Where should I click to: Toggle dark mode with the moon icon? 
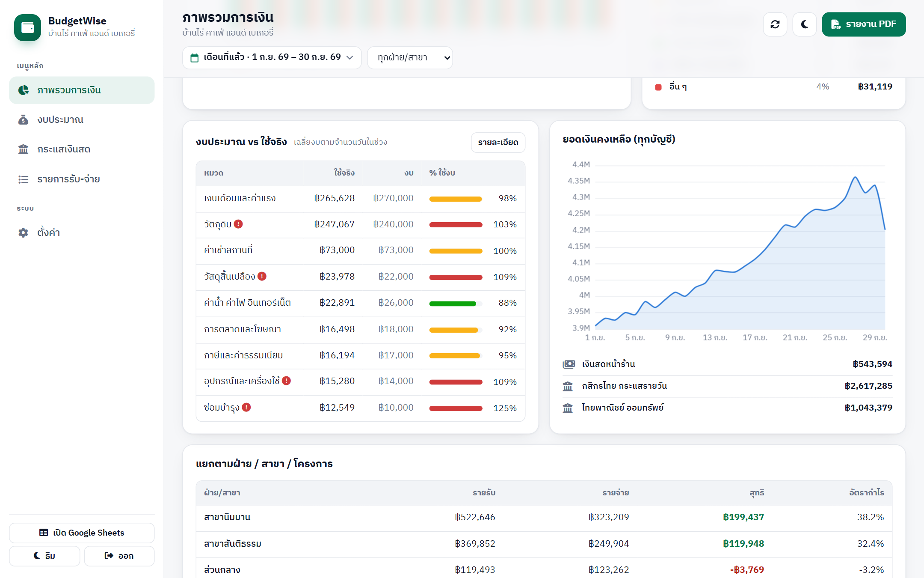[x=804, y=24]
